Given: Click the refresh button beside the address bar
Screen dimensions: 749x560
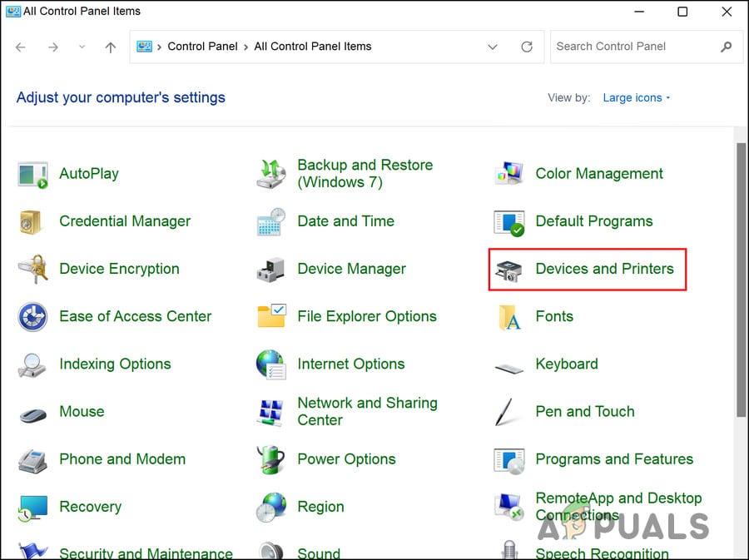Looking at the screenshot, I should [527, 47].
